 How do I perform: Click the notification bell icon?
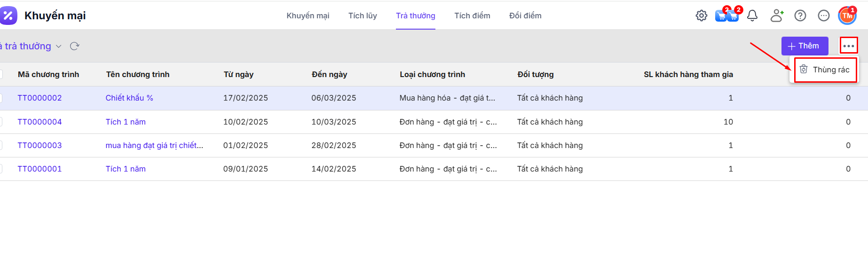point(752,16)
